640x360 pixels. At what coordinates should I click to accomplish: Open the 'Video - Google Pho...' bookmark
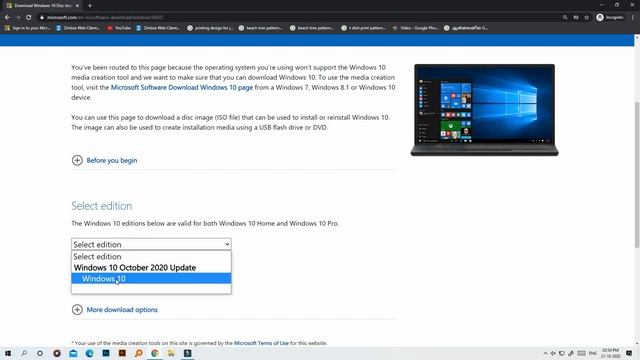tap(415, 28)
